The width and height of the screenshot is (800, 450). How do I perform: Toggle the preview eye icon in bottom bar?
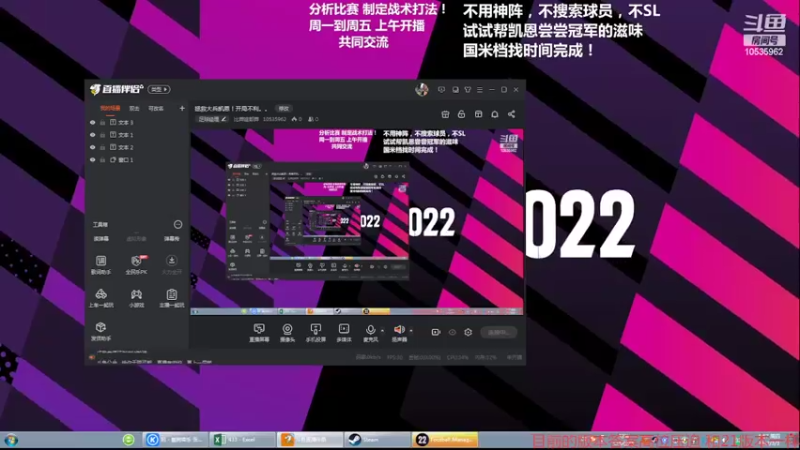tap(452, 332)
